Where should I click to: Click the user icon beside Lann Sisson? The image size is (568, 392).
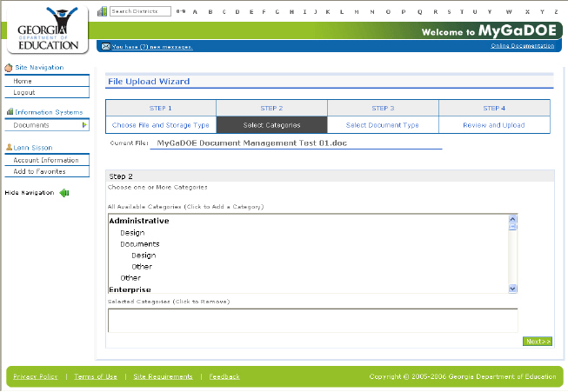pyautogui.click(x=10, y=147)
